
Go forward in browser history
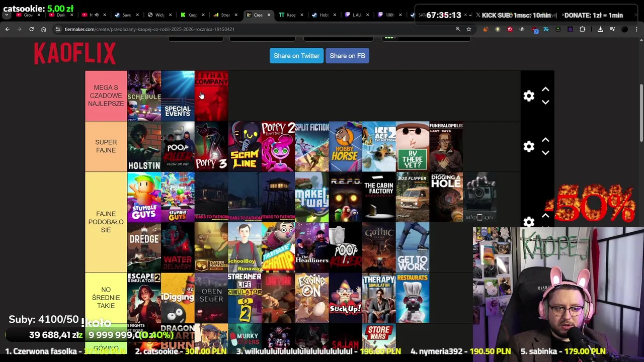coord(19,29)
